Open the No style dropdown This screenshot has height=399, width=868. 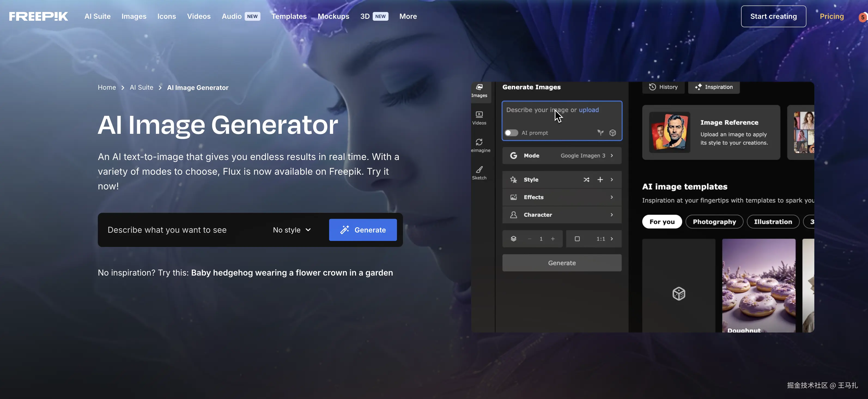tap(292, 230)
